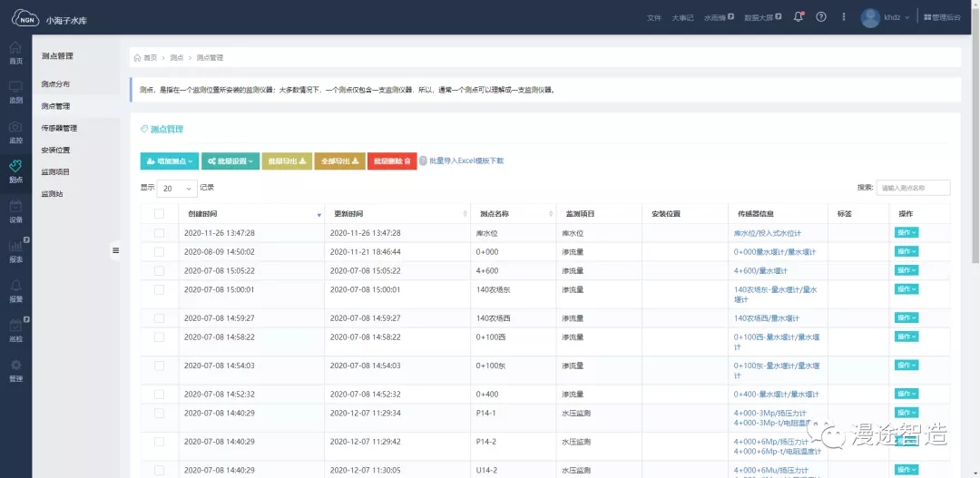This screenshot has height=478, width=980.
Task: Click the 设备 equipment sidebar icon
Action: click(x=15, y=210)
